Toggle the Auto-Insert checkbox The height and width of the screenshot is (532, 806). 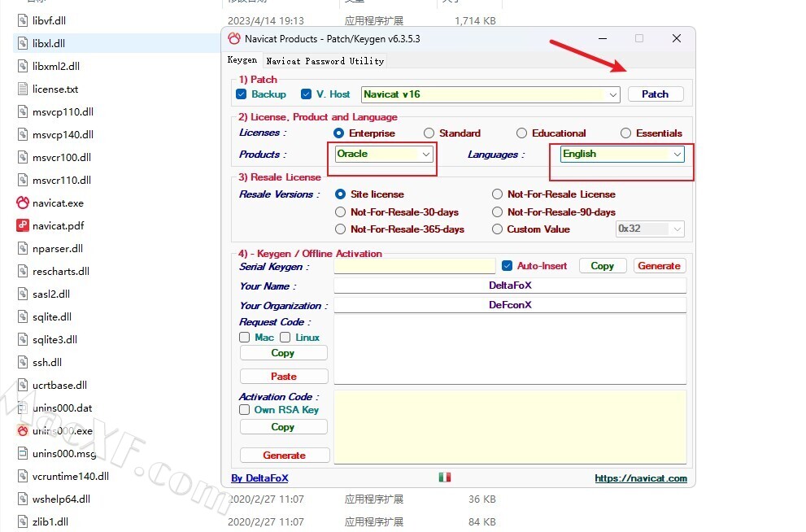(508, 266)
